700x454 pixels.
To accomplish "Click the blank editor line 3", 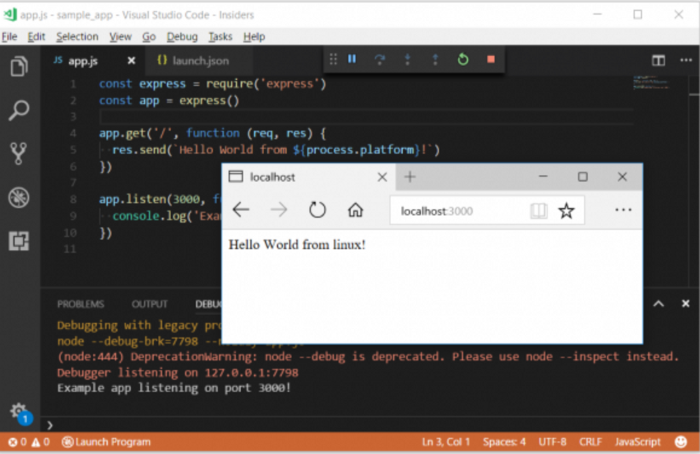I will [x=366, y=117].
